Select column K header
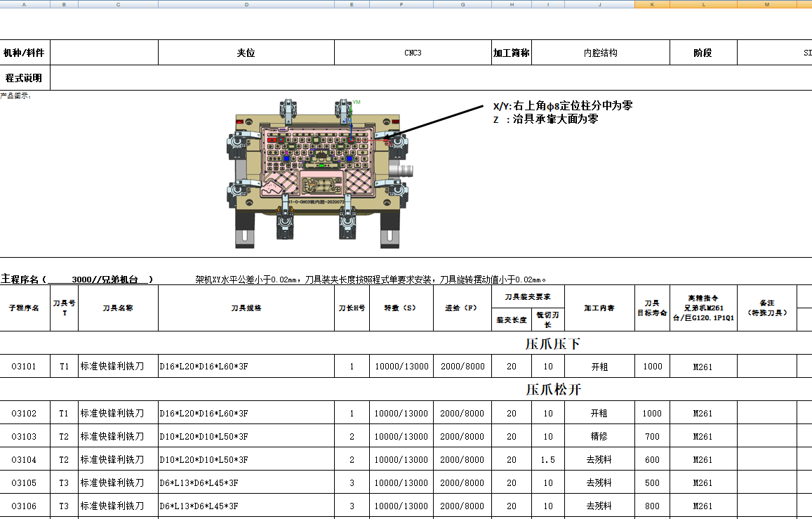The height and width of the screenshot is (519, 812). [x=652, y=4]
